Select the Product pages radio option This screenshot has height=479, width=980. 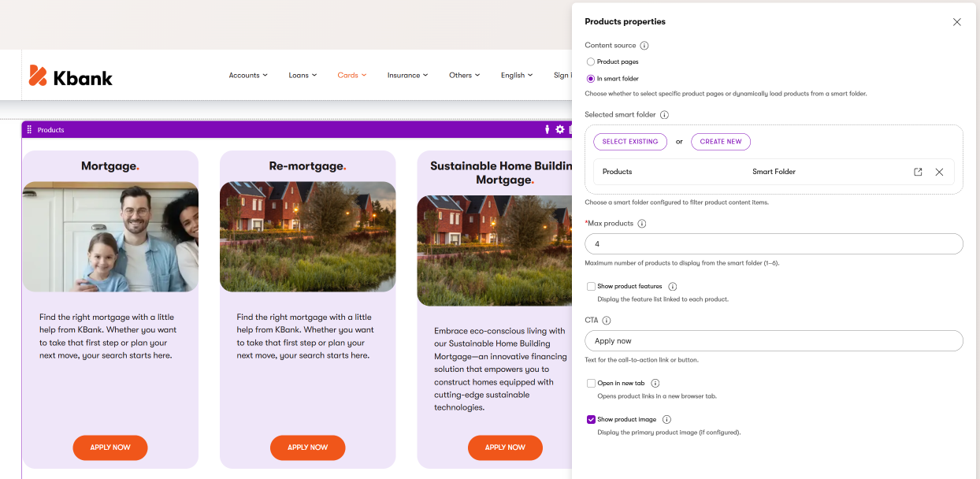point(591,61)
